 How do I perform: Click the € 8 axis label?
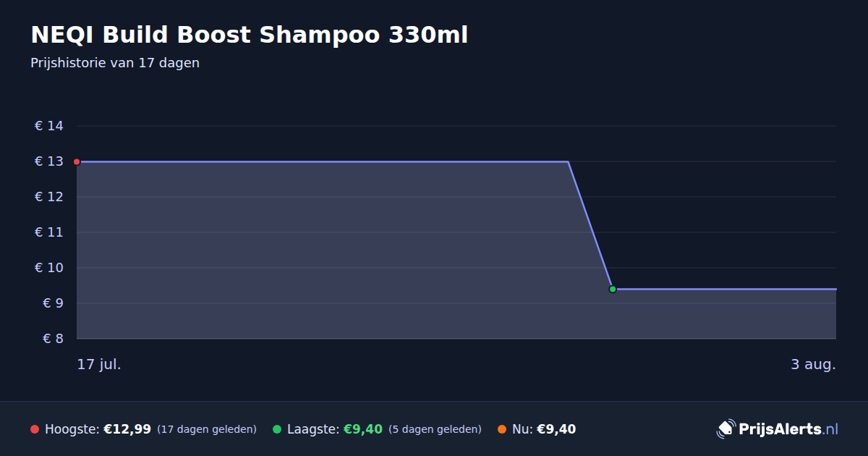[54, 339]
